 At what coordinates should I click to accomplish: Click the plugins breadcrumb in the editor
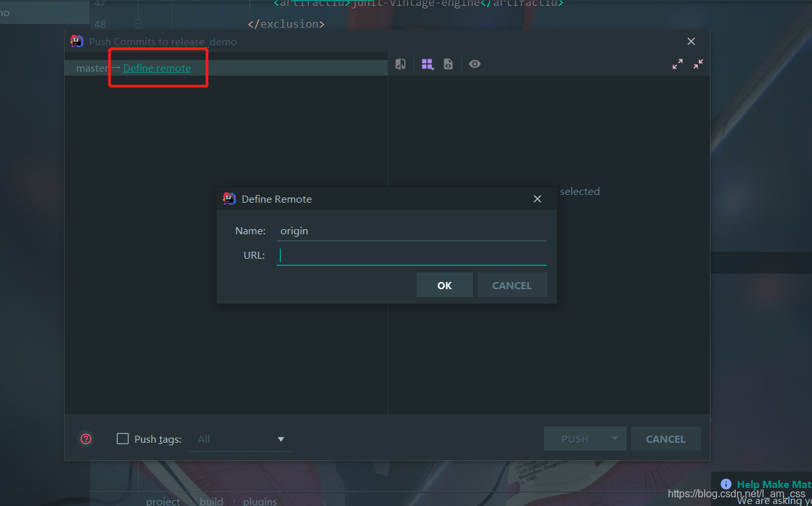260,501
